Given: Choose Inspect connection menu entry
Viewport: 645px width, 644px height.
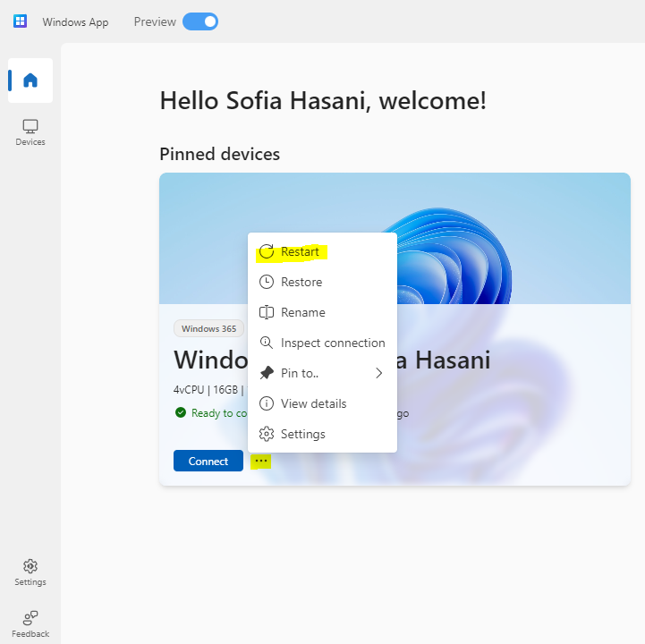Looking at the screenshot, I should coord(322,343).
